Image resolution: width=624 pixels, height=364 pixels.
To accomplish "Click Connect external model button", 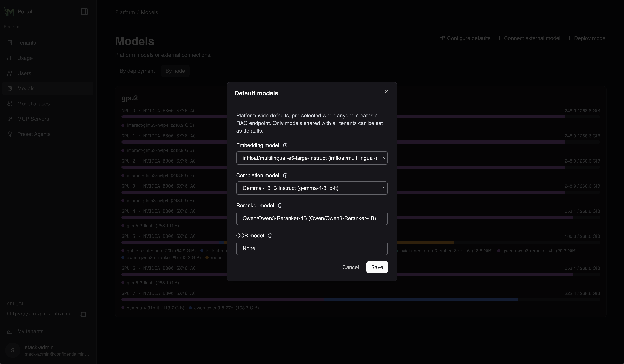I will [x=529, y=38].
